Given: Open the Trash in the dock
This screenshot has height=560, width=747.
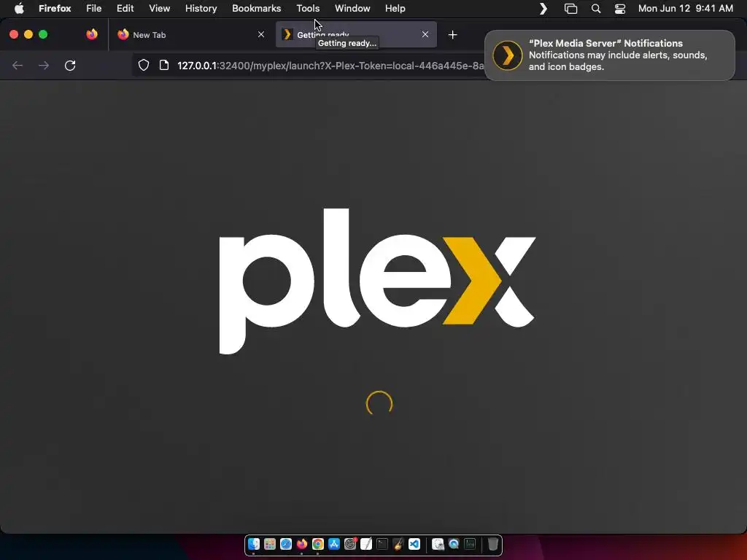Looking at the screenshot, I should (x=493, y=544).
